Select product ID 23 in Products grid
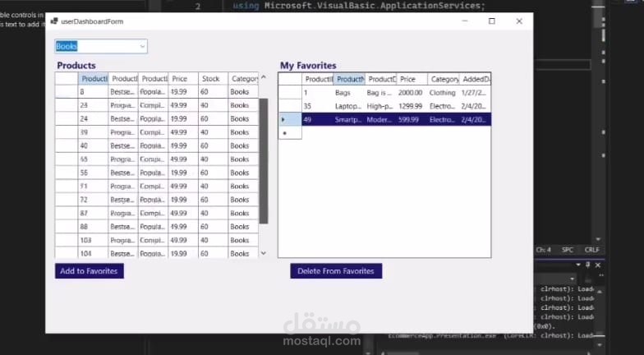Screen dimensions: 644x355 [x=94, y=105]
